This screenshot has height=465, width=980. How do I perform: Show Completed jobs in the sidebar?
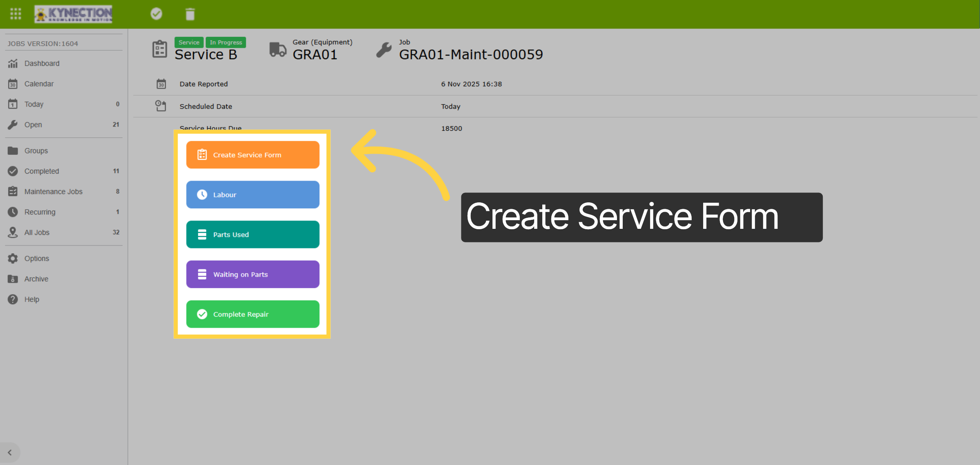(64, 171)
